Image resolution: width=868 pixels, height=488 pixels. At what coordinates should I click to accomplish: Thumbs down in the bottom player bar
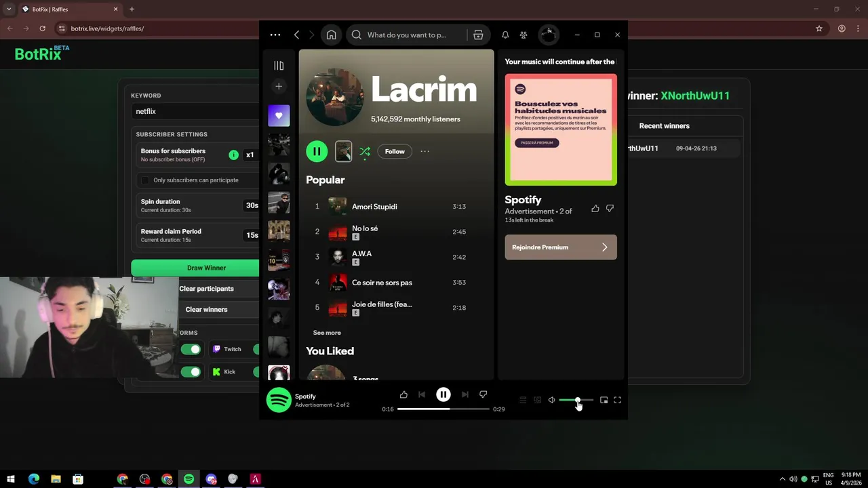click(x=484, y=394)
